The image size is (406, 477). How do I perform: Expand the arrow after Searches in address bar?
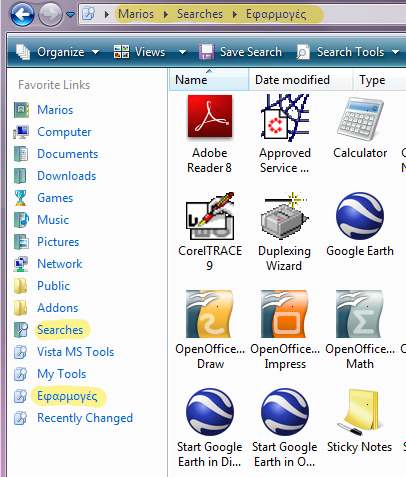click(235, 14)
